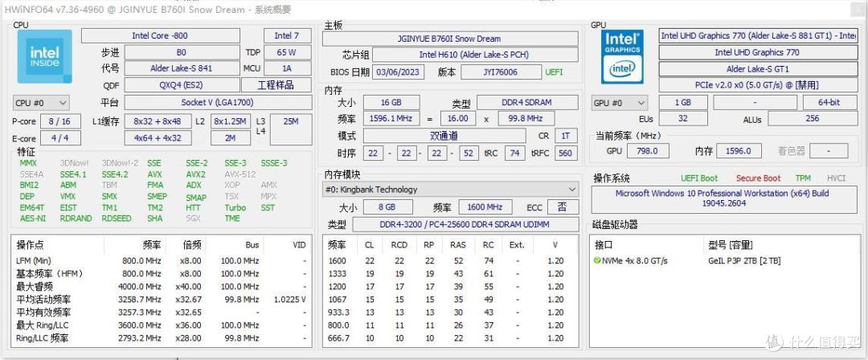Viewport: 868px width, 360px height.
Task: Click the 16 GB memory size field
Action: 391,103
